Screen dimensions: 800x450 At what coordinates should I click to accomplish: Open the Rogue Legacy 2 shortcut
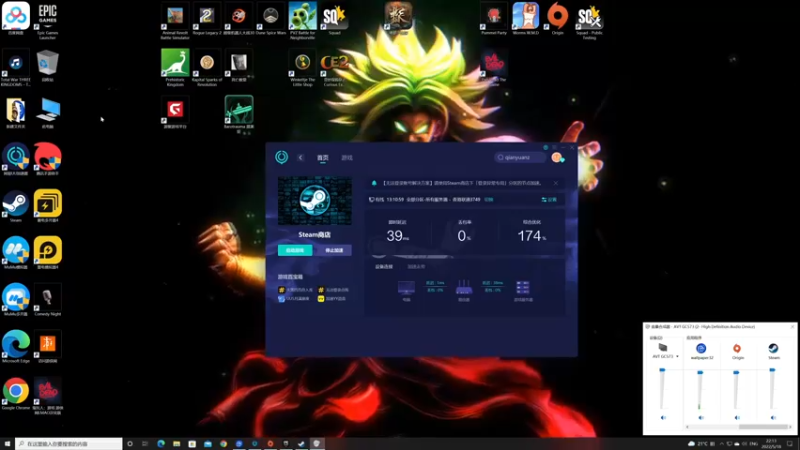[207, 19]
